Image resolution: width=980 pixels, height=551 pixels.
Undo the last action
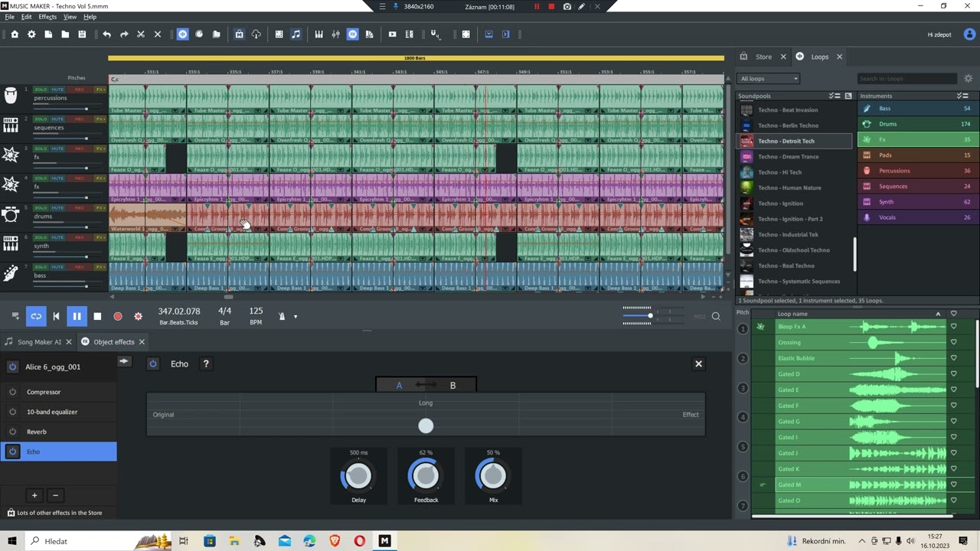pyautogui.click(x=106, y=34)
